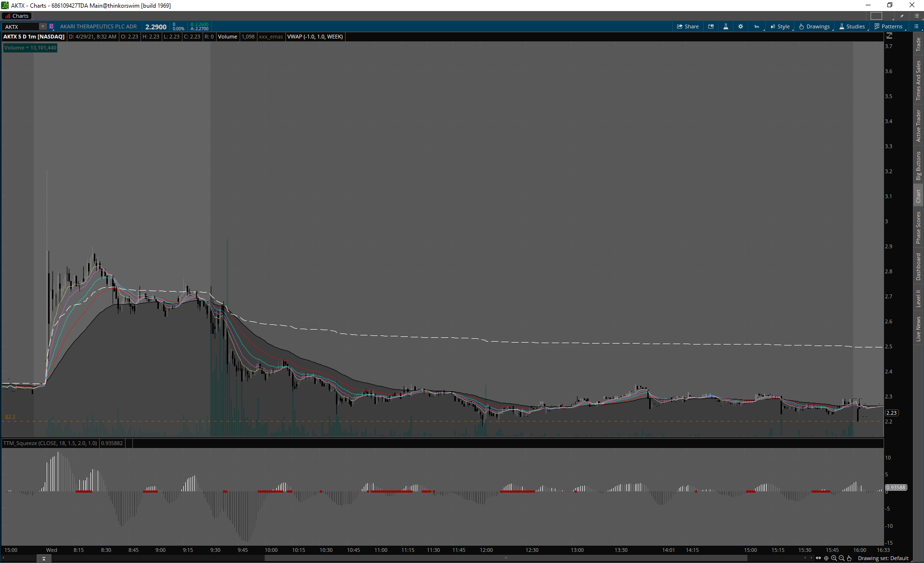Select the crosshair cursor icon
This screenshot has width=924, height=563.
pyautogui.click(x=826, y=558)
